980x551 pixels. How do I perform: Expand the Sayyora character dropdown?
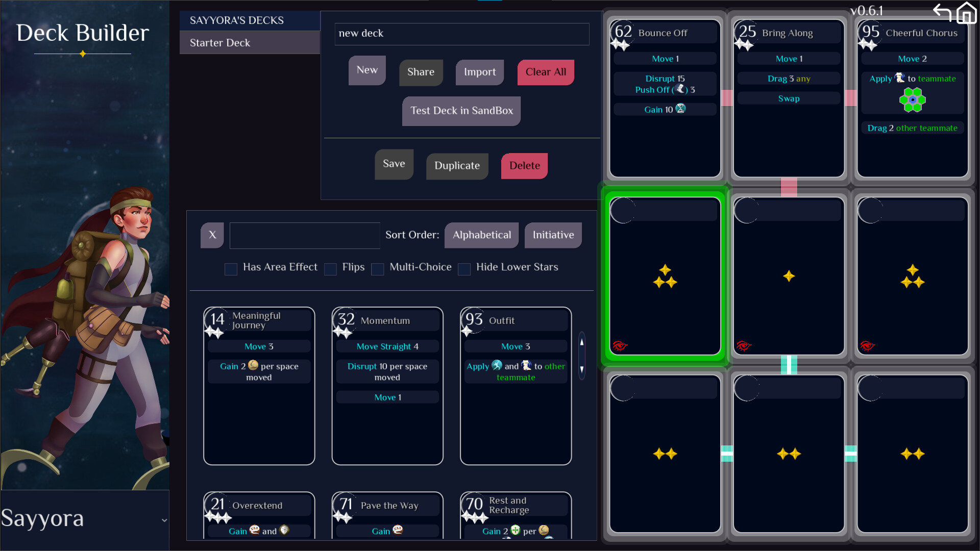tap(164, 520)
